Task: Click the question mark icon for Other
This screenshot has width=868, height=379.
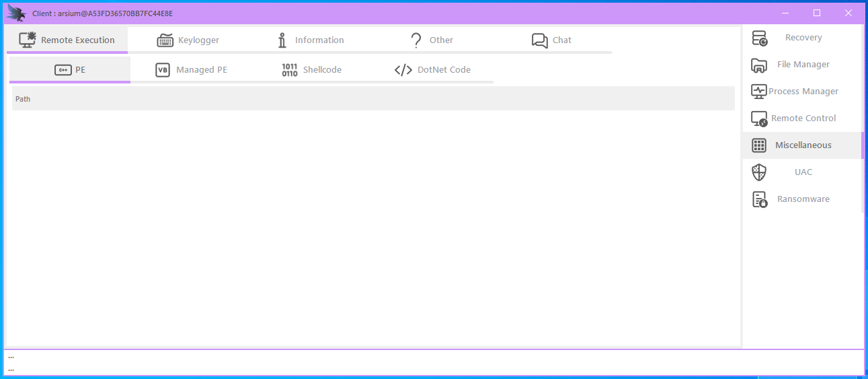Action: 416,40
